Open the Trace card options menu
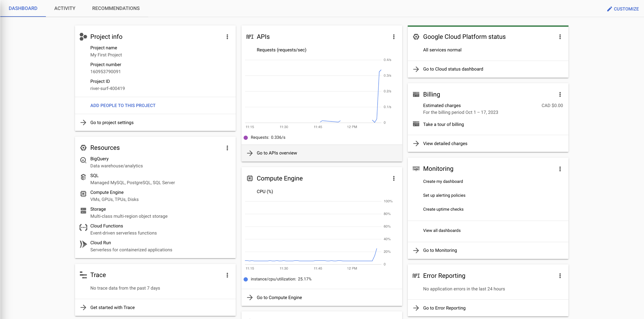644x319 pixels. pyautogui.click(x=227, y=275)
